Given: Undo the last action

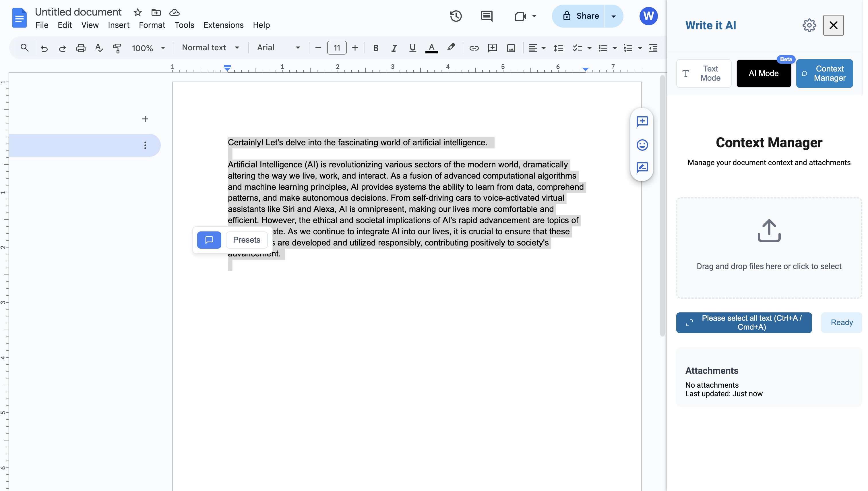Looking at the screenshot, I should coord(44,48).
